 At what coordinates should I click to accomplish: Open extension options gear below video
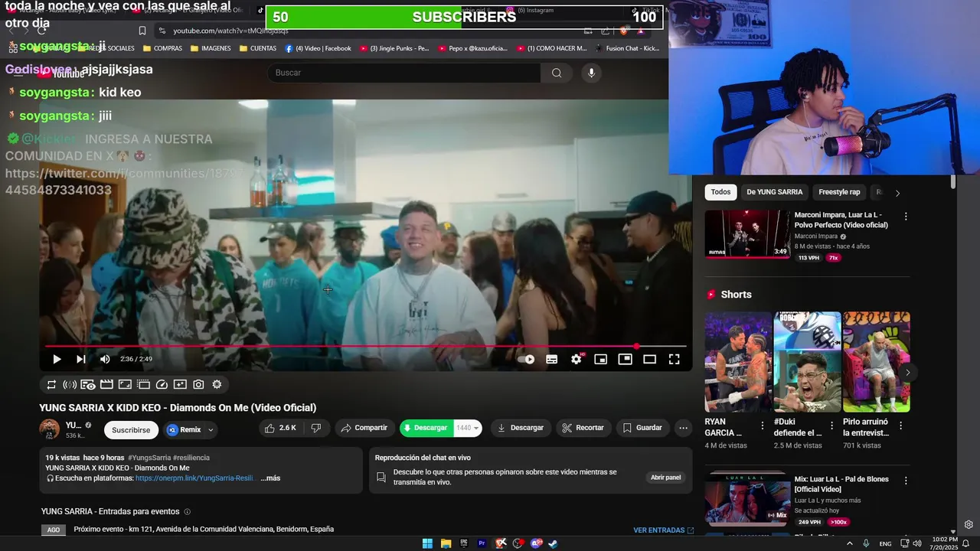point(217,384)
